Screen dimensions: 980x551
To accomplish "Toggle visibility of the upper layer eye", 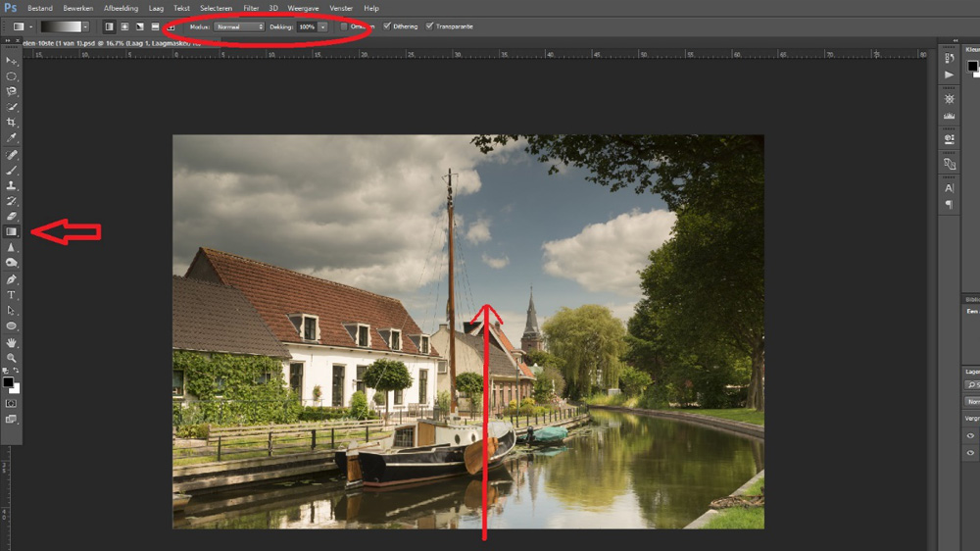I will tap(970, 436).
